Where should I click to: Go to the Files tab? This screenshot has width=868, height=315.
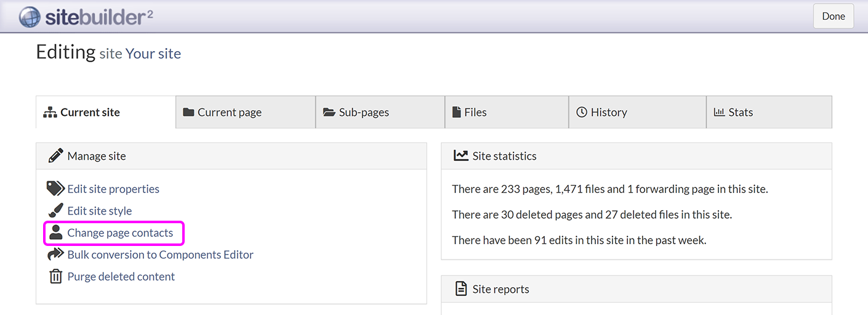pos(475,112)
